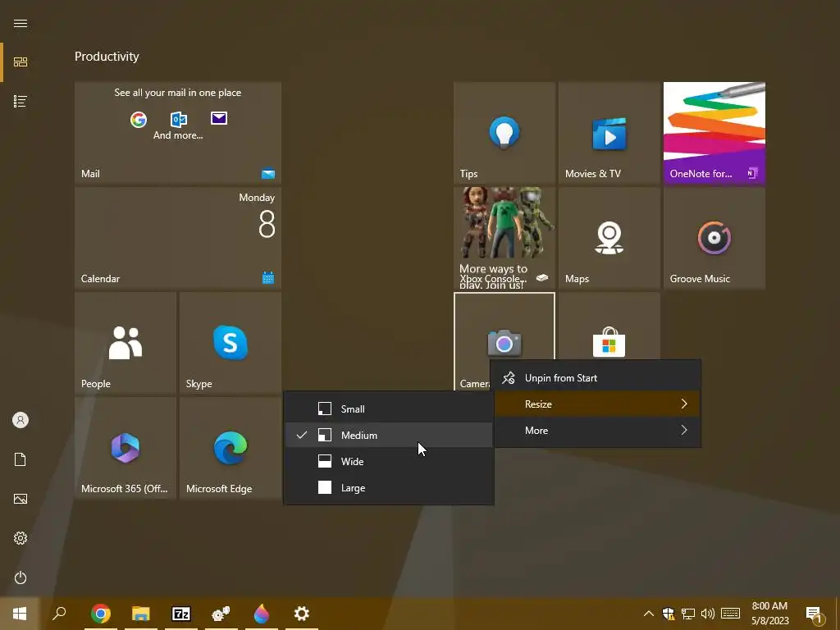840x630 pixels.
Task: Open the Resize submenu entry
Action: click(596, 404)
